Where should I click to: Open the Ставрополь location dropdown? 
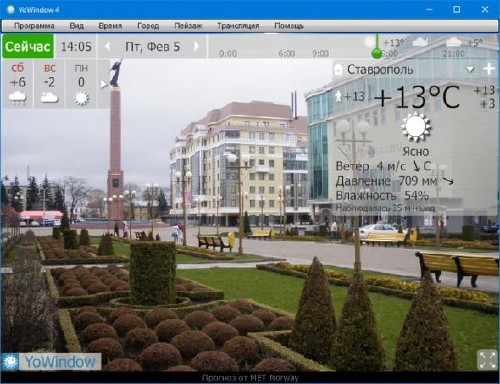click(x=470, y=69)
